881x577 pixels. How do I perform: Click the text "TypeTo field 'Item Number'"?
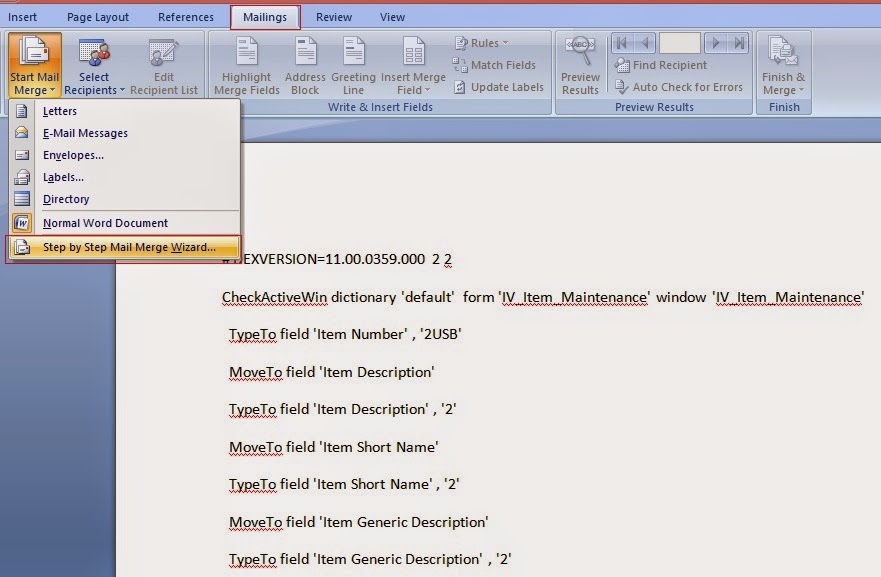click(x=317, y=334)
